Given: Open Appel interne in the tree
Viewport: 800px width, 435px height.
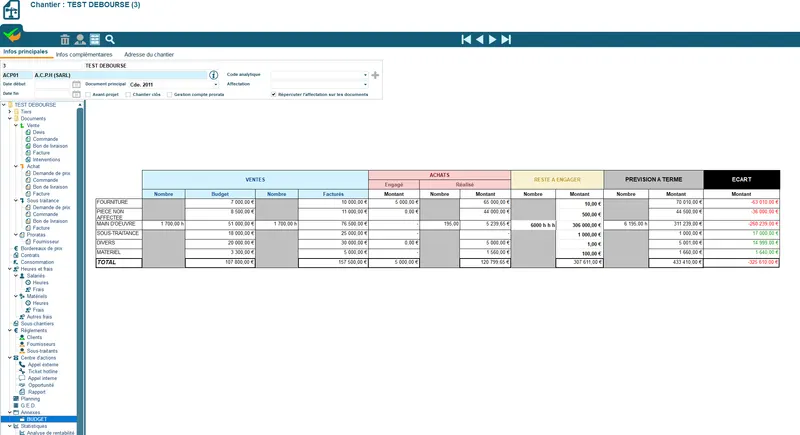Looking at the screenshot, I should [42, 378].
